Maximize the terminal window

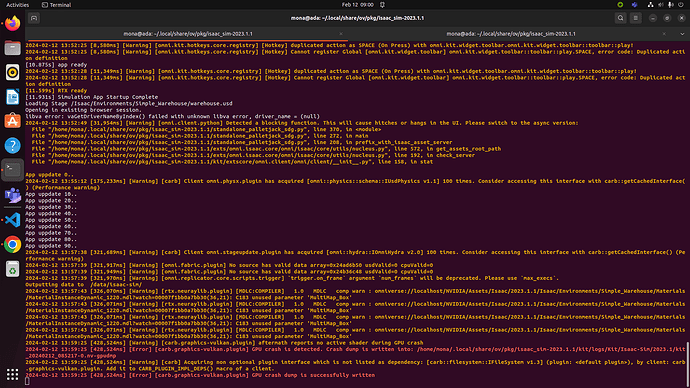667,18
